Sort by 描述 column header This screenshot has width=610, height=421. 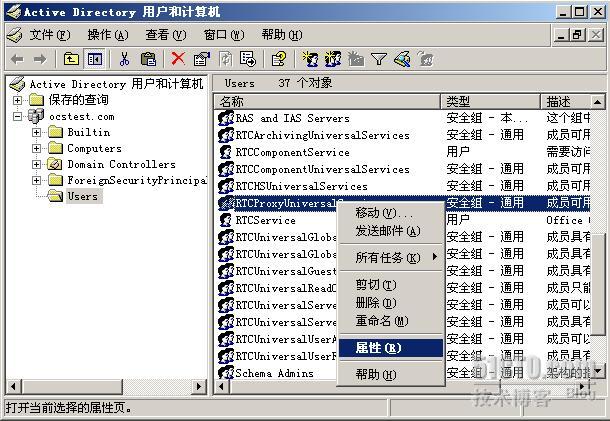click(x=565, y=102)
